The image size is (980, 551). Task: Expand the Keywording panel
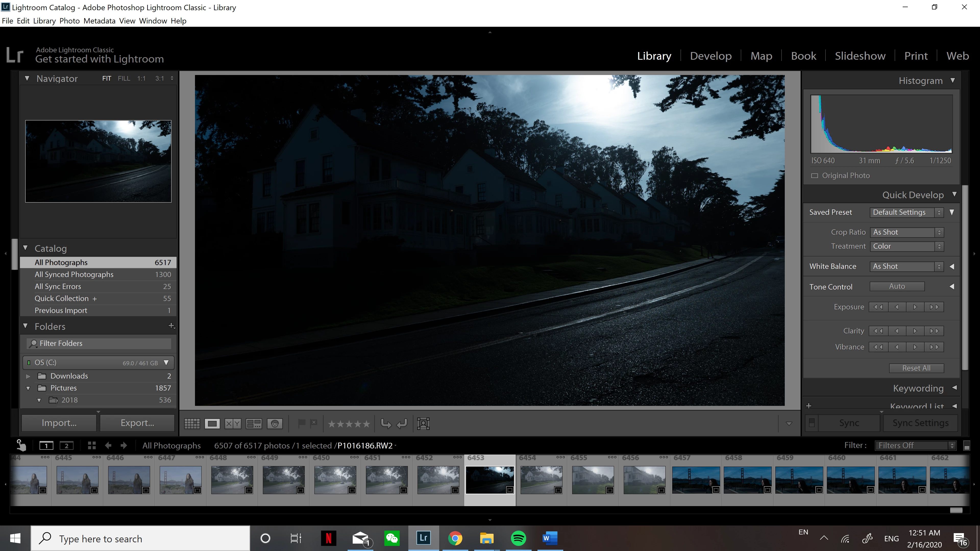954,388
